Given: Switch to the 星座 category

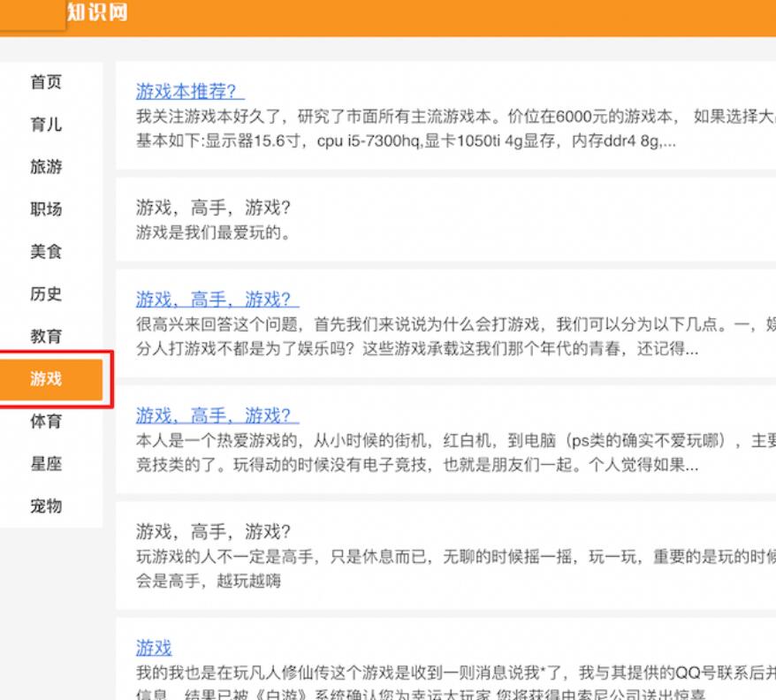Looking at the screenshot, I should [x=47, y=464].
